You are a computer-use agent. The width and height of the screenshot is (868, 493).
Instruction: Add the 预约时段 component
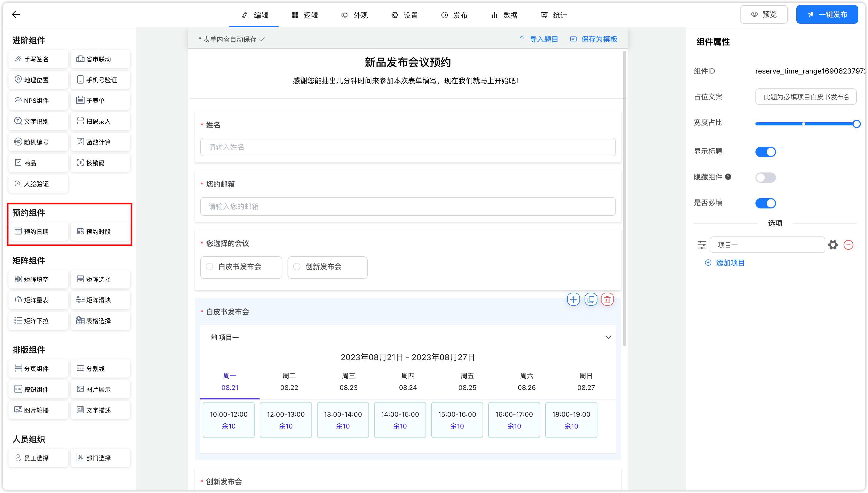[x=100, y=232]
